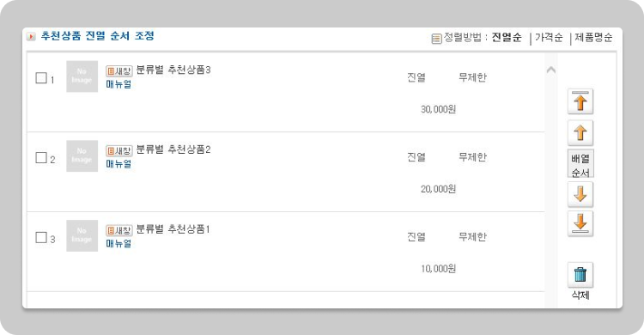Sort the list by 진열순
This screenshot has height=335, width=644.
click(x=507, y=38)
